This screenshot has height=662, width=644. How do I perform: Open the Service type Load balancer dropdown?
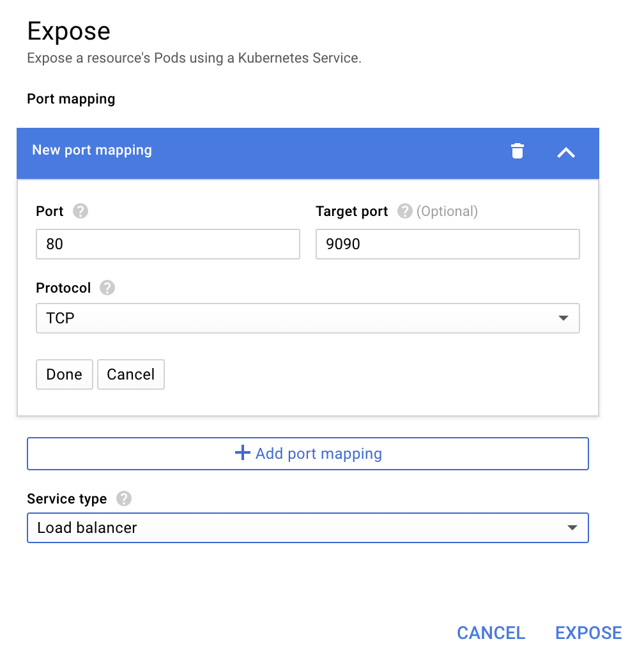coord(307,528)
